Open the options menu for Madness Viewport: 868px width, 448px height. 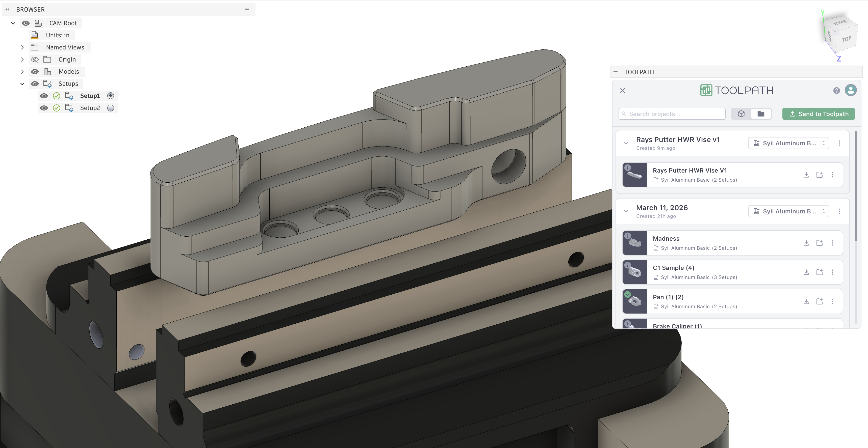[x=833, y=243]
